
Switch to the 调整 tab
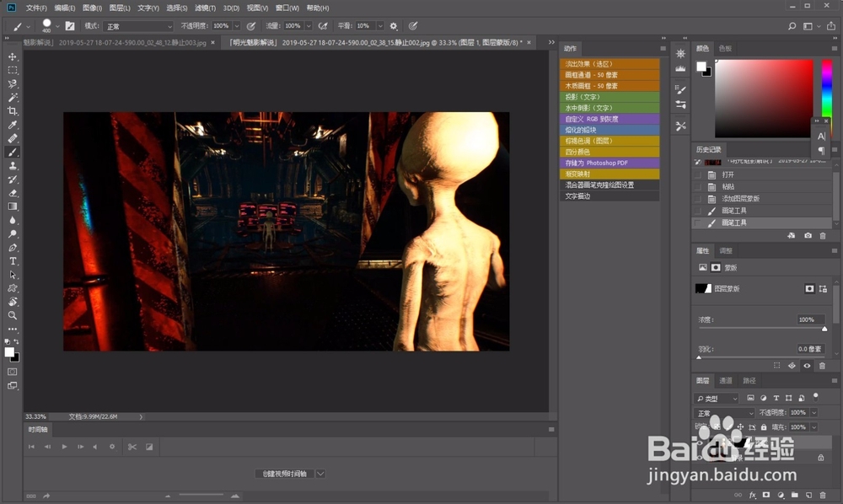click(726, 251)
